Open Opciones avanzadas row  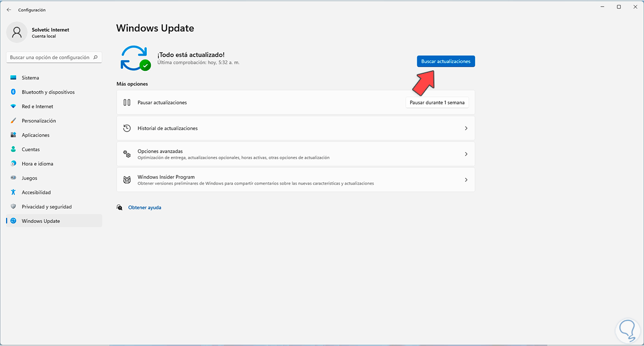(296, 154)
